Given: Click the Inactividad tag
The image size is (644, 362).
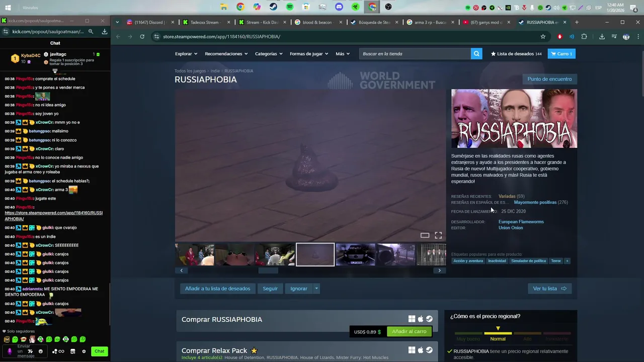Looking at the screenshot, I should 497,261.
